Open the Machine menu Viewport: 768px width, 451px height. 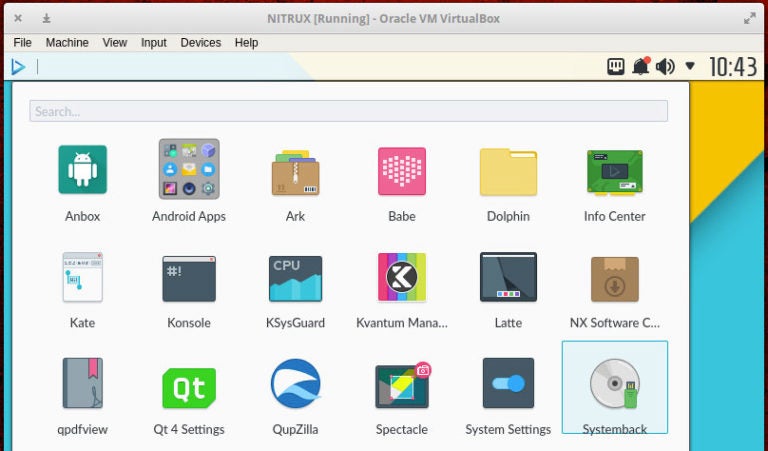pos(67,43)
